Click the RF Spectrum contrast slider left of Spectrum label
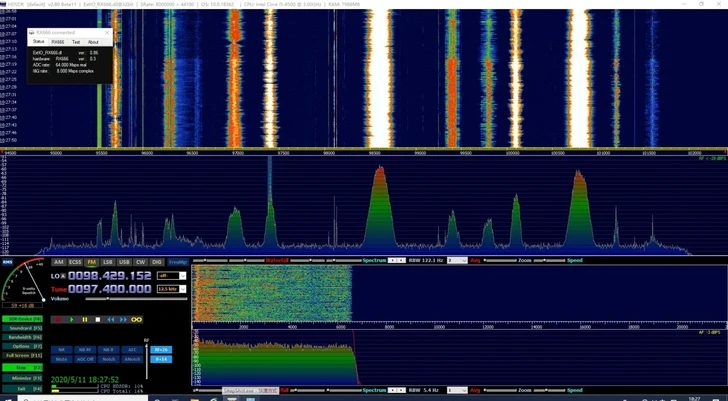This screenshot has height=401, width=728. point(344,260)
